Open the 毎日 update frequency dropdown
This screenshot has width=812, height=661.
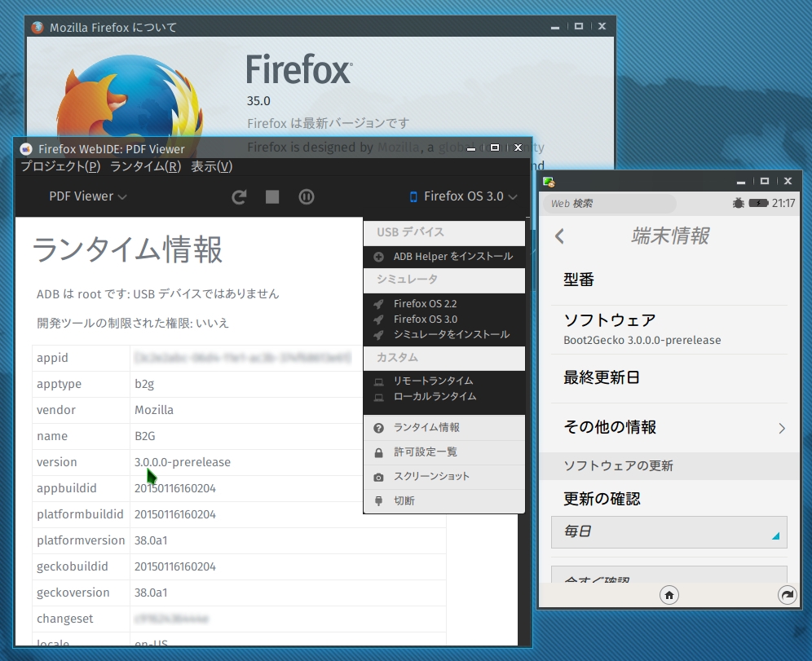pos(669,531)
